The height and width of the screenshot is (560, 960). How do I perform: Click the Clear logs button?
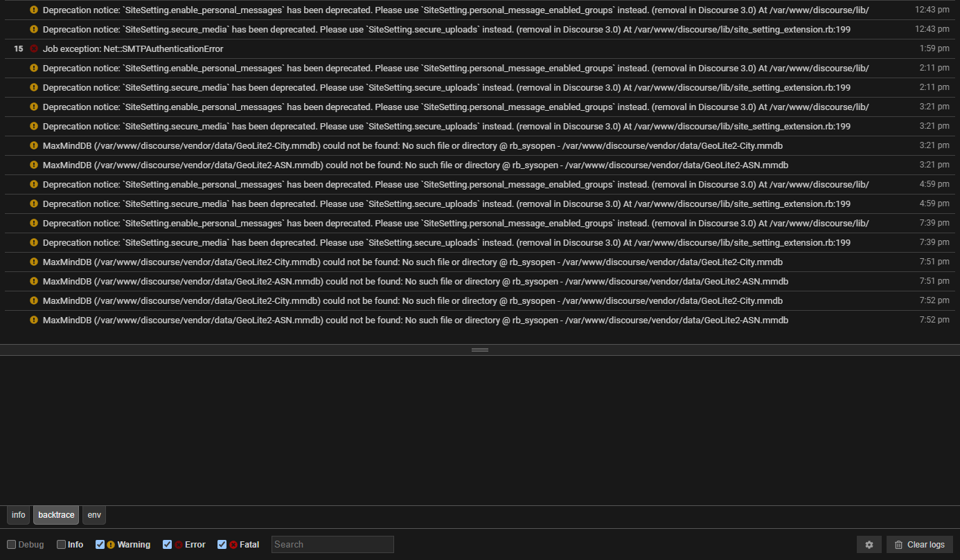point(919,544)
